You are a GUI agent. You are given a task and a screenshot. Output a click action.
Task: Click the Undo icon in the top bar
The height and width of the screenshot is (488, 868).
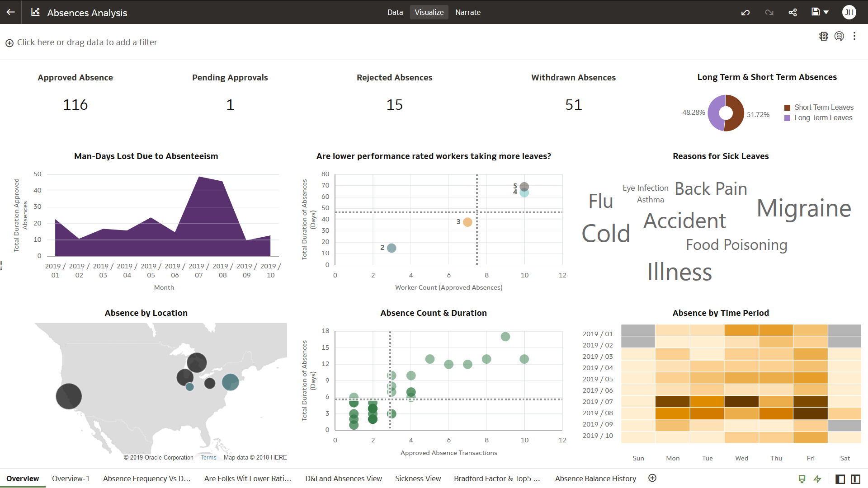click(745, 12)
